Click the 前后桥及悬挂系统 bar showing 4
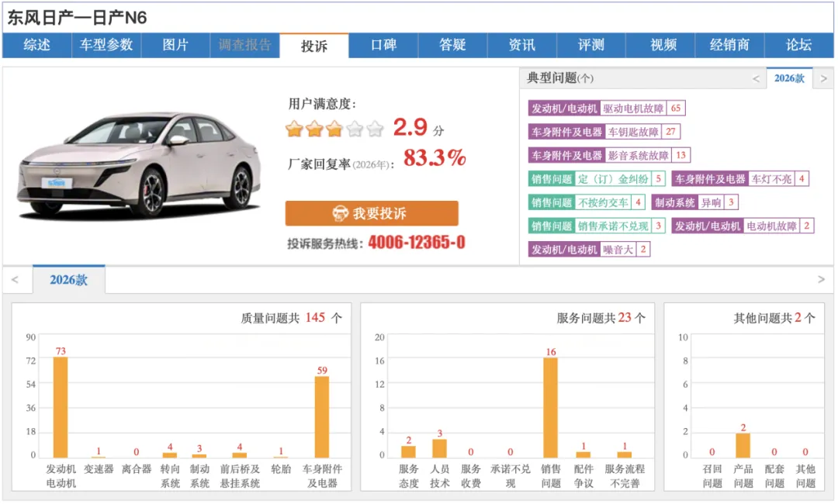838x504 pixels. click(x=240, y=455)
